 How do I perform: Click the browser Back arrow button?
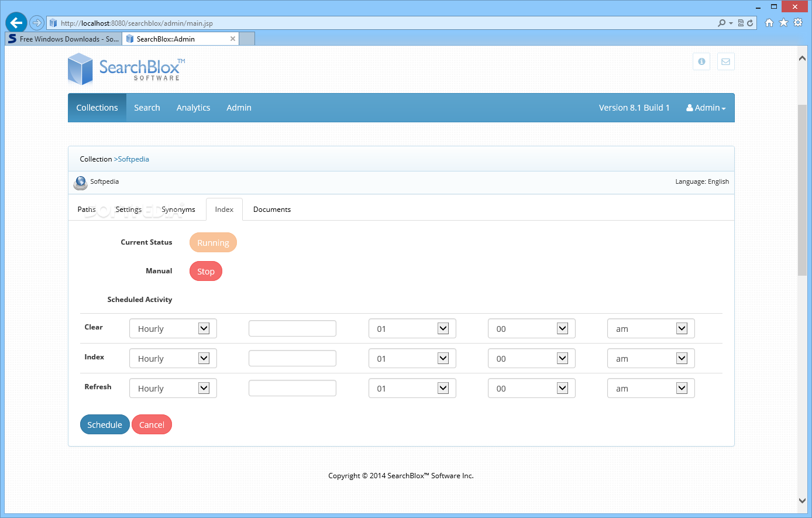coord(16,23)
